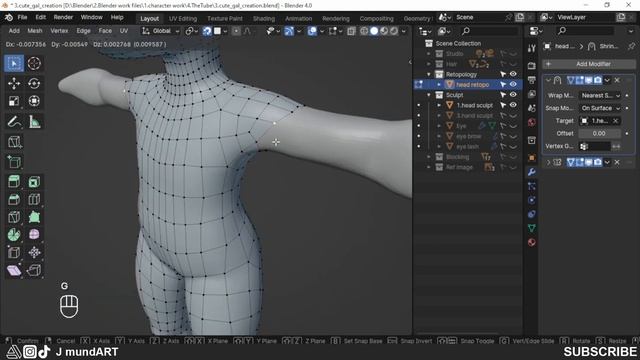Select the Extrude Region tool
Image resolution: width=640 pixels, height=360 pixels.
[14, 182]
